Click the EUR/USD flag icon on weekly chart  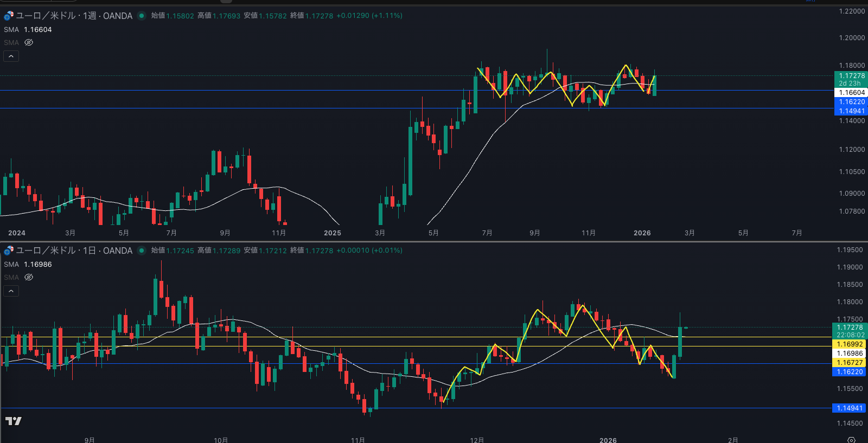click(9, 16)
